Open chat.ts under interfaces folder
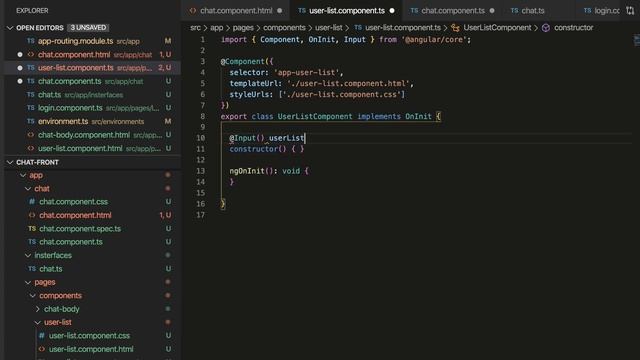The width and height of the screenshot is (640, 360). click(92, 269)
